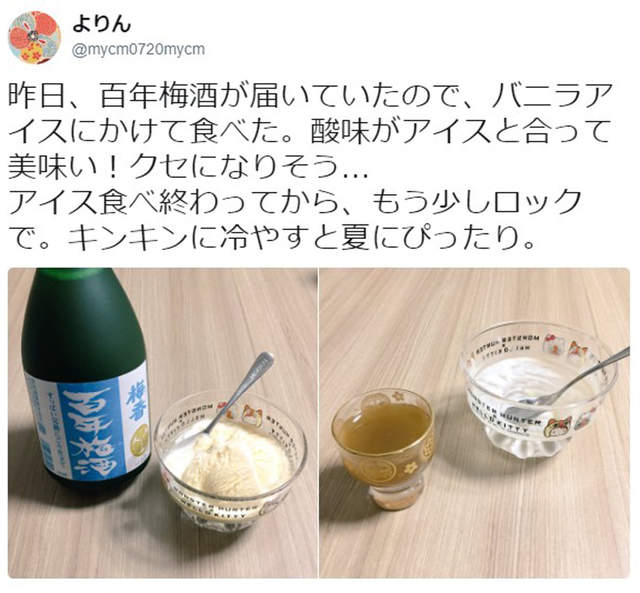
Task: Click the cat character on left bowl
Action: pyautogui.click(x=250, y=414)
